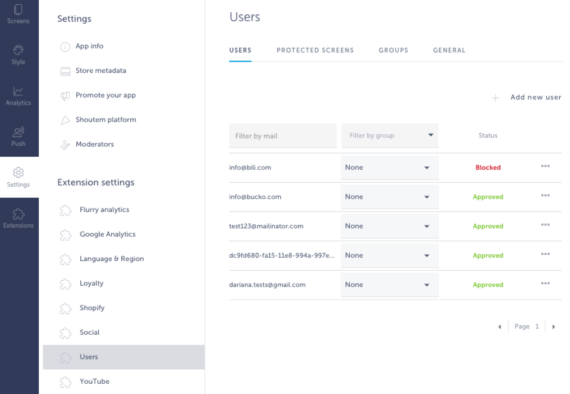Open the Push notifications section
Viewport: 570px width, 394px height.
tap(18, 137)
